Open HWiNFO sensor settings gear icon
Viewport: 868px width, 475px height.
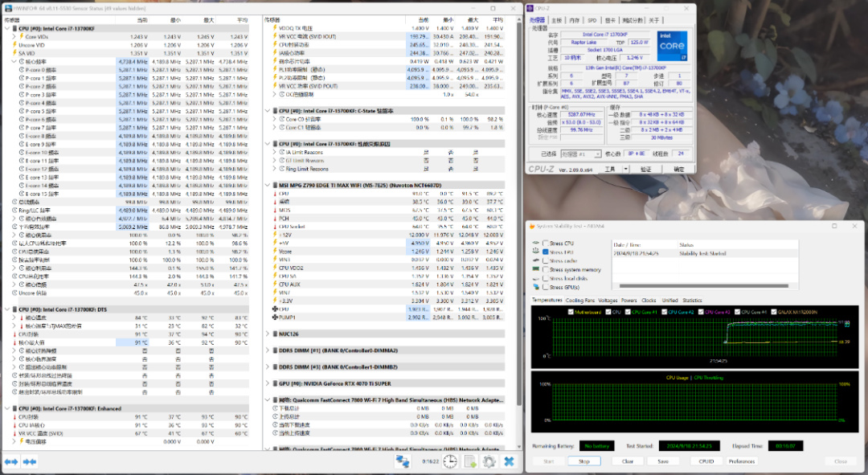pyautogui.click(x=488, y=461)
